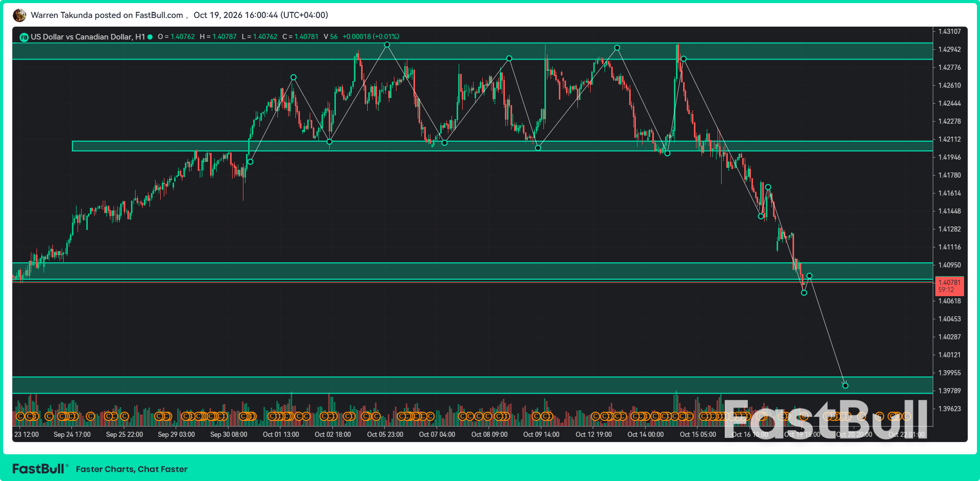Click Warren Takunda's profile avatar
The height and width of the screenshot is (481, 980).
pos(20,15)
